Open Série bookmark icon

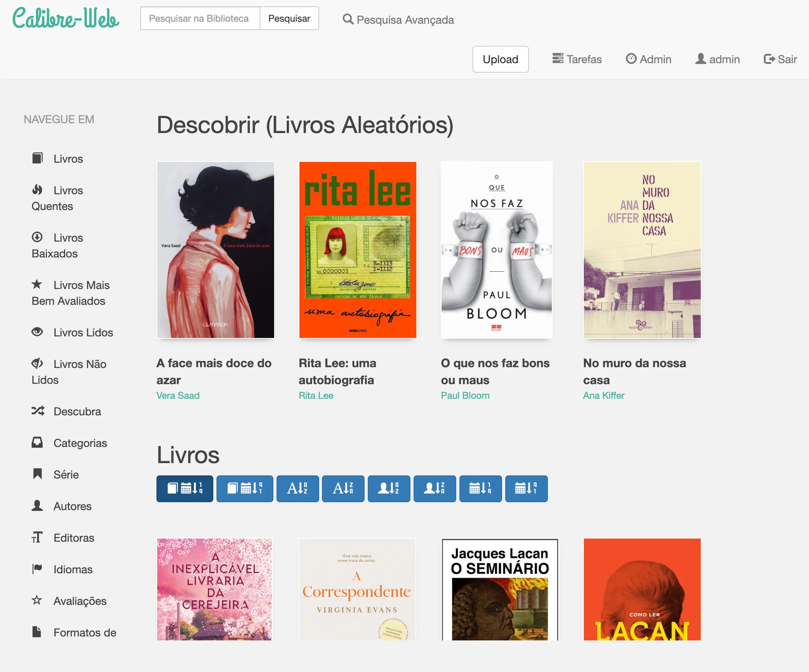[37, 474]
